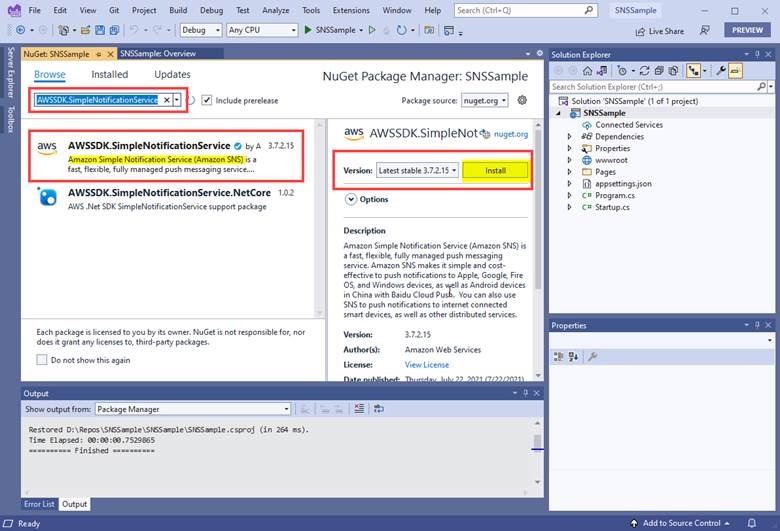The height and width of the screenshot is (531, 780).
Task: Click the navigate backward toolbar icon
Action: pyautogui.click(x=20, y=30)
